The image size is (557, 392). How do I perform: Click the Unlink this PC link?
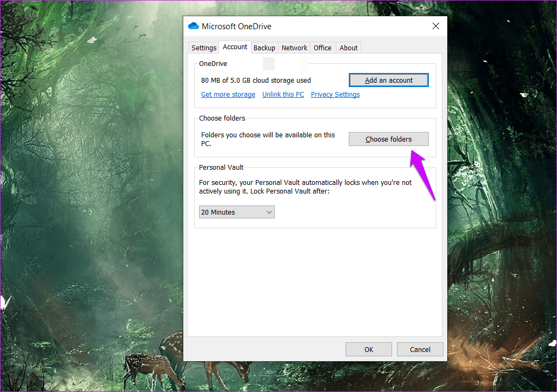[x=283, y=95]
